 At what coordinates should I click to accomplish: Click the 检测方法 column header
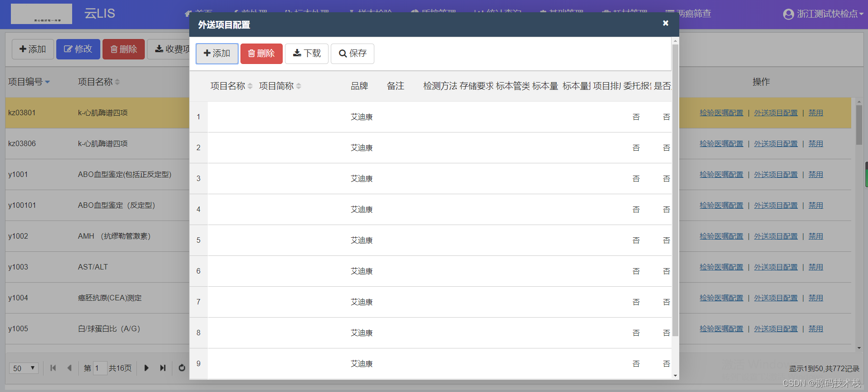click(440, 86)
